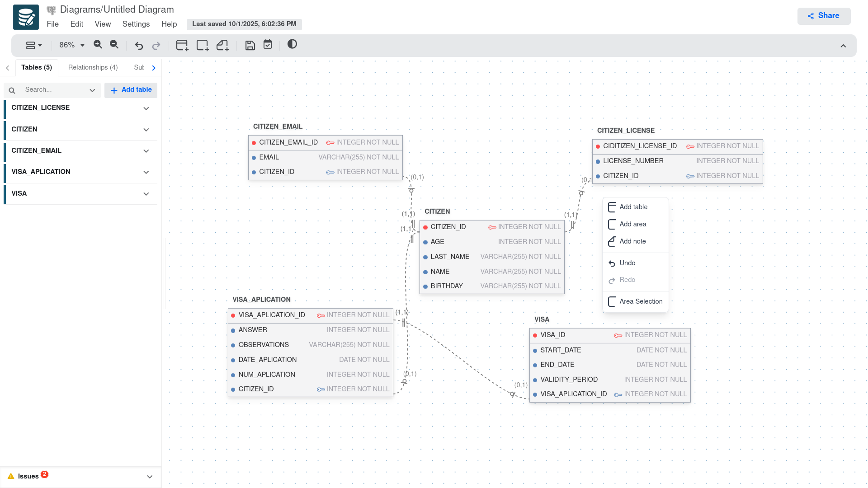
Task: Save the diagram with the floppy disk icon
Action: (250, 45)
